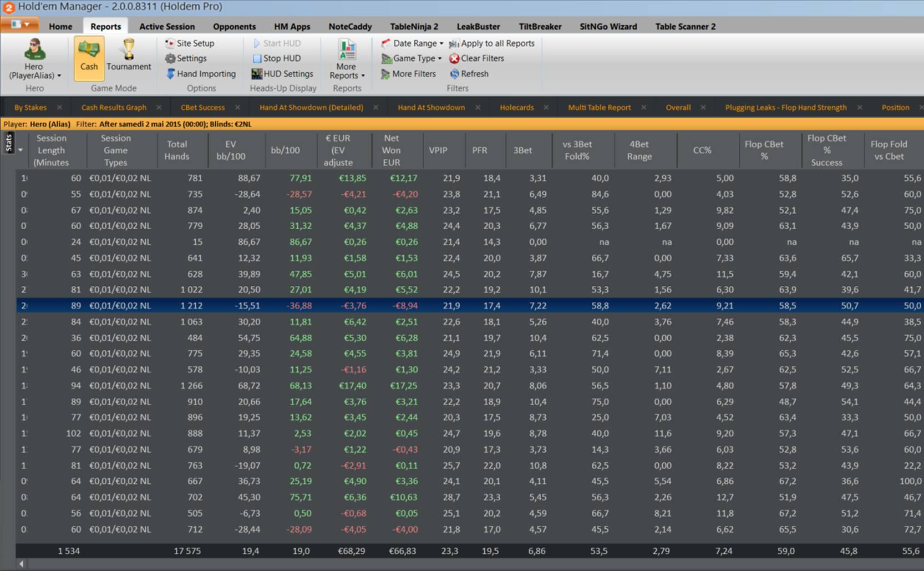
Task: Open the TableNinja 2 tab
Action: [414, 26]
